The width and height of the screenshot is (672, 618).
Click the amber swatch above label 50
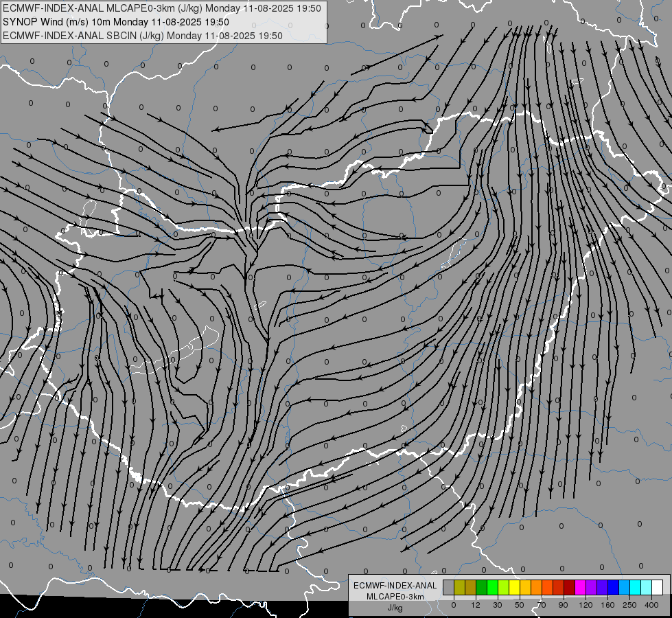pos(525,587)
